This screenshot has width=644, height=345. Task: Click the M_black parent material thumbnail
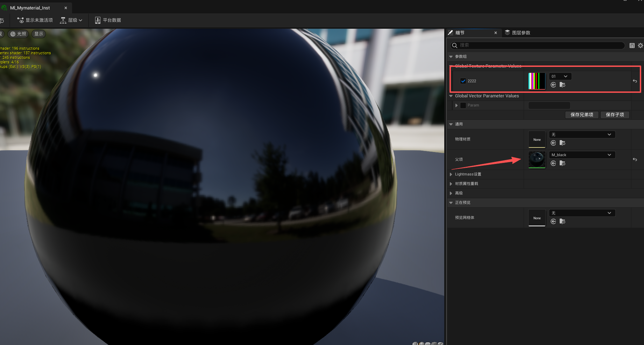pos(537,160)
